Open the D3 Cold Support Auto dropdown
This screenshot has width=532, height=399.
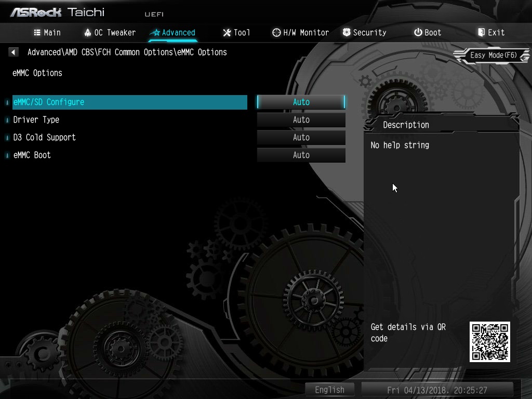coord(301,137)
